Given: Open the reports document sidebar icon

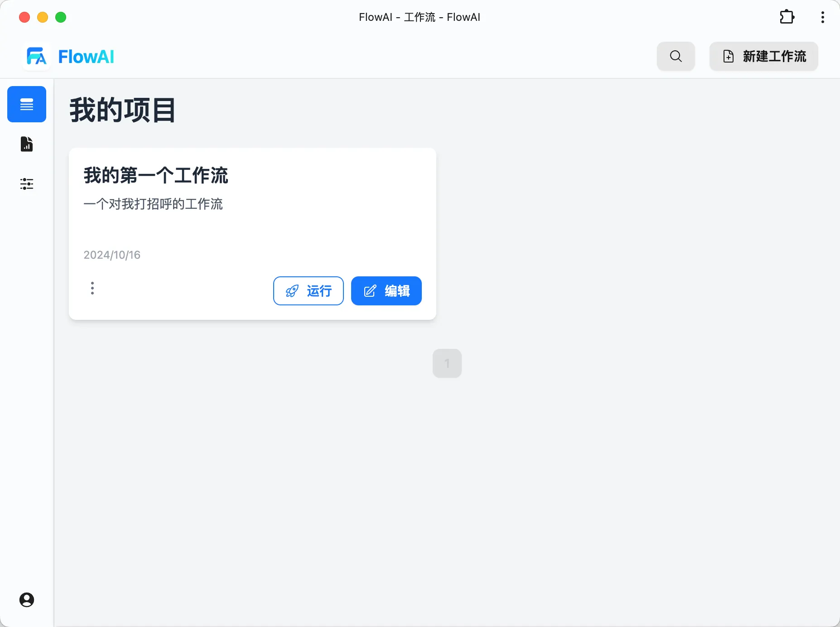Looking at the screenshot, I should [x=27, y=144].
